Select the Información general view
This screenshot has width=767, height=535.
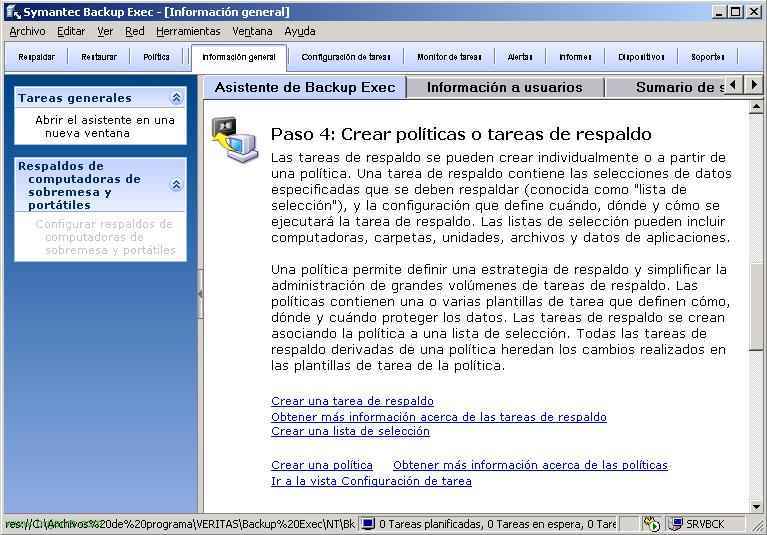239,57
